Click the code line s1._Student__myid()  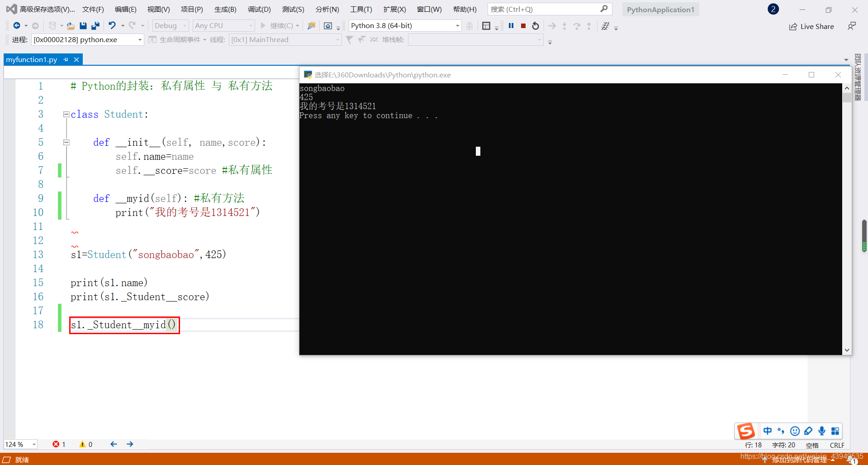pyautogui.click(x=124, y=325)
